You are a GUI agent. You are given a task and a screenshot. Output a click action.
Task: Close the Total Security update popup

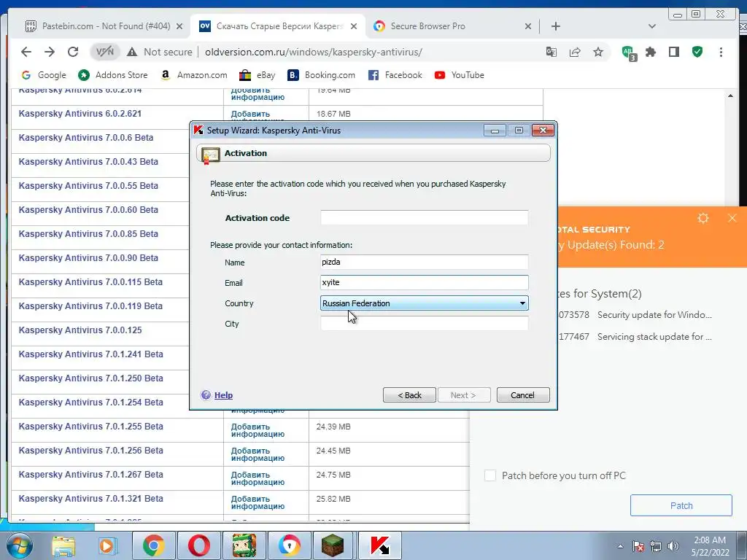point(732,218)
